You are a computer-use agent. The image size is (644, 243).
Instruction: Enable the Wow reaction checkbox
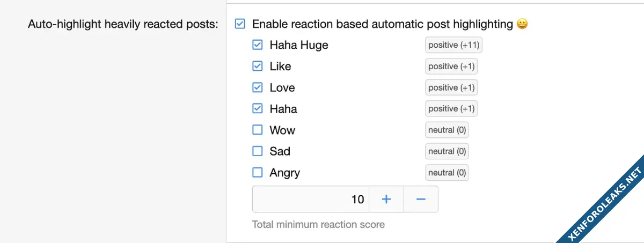point(258,130)
